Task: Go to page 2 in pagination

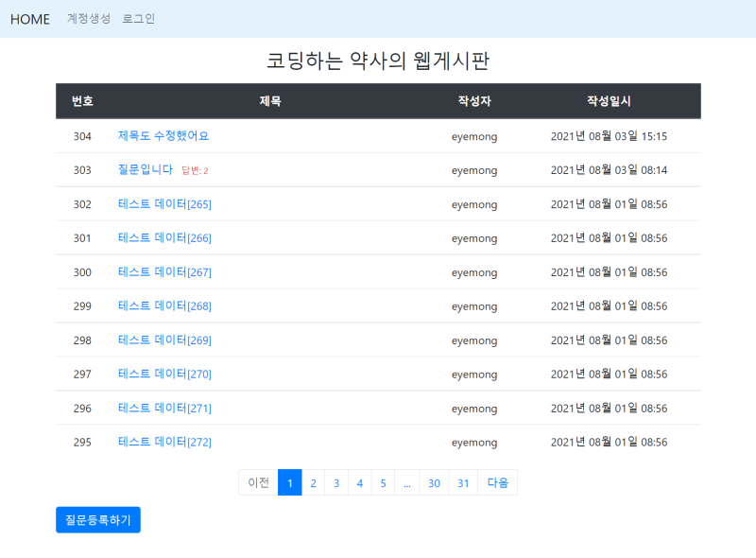Action: pos(313,482)
